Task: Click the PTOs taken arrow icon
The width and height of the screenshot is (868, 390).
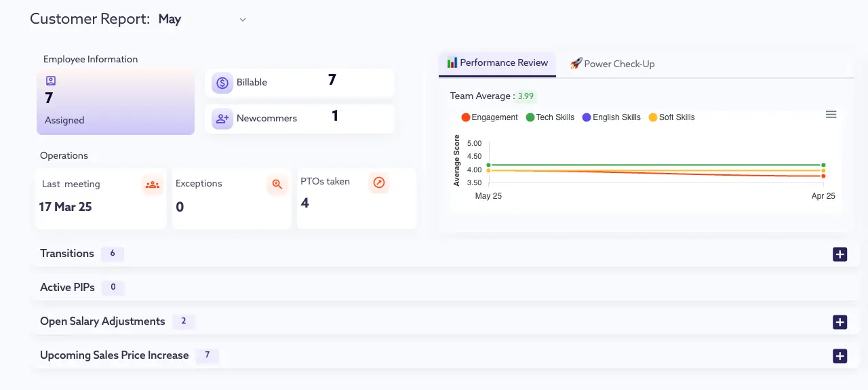Action: coord(379,182)
